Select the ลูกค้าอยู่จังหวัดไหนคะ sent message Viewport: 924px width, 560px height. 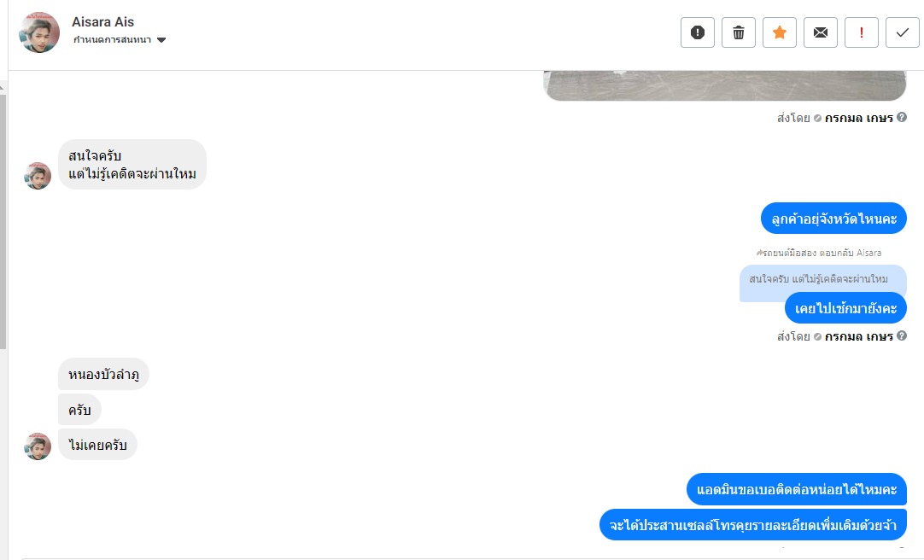[x=833, y=219]
